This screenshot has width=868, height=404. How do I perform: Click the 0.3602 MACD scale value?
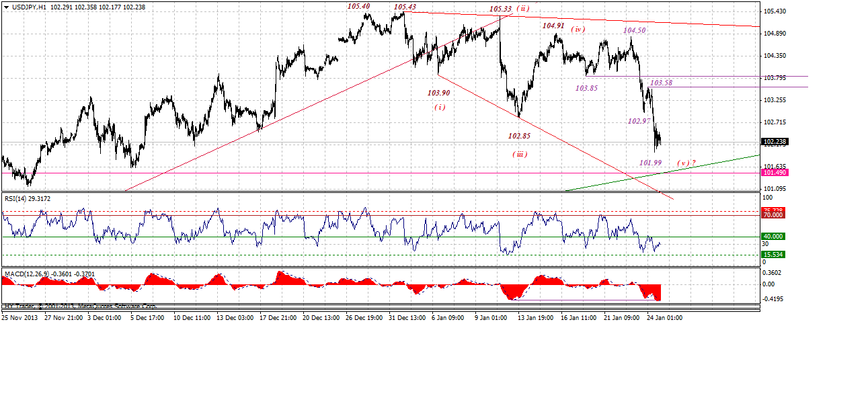point(773,272)
